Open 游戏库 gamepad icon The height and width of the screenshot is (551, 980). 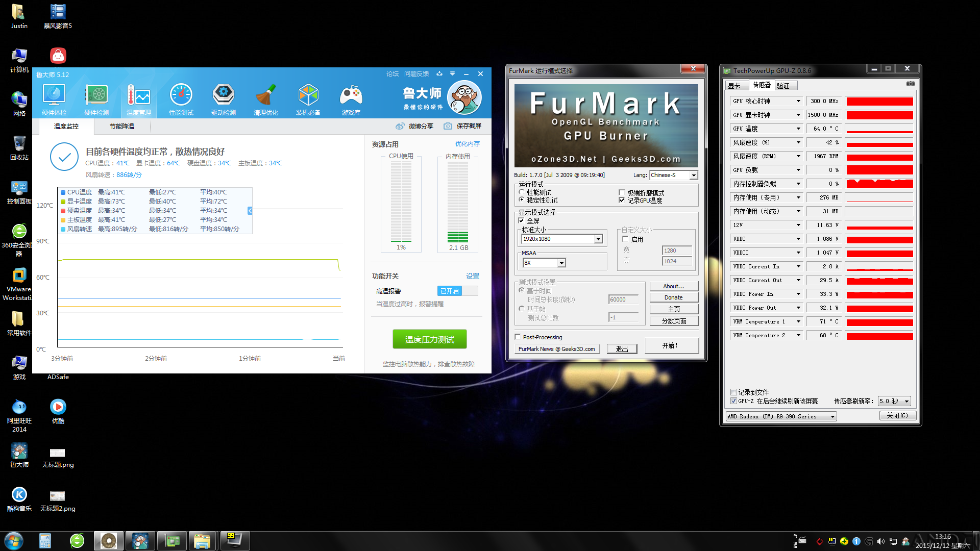coord(351,100)
